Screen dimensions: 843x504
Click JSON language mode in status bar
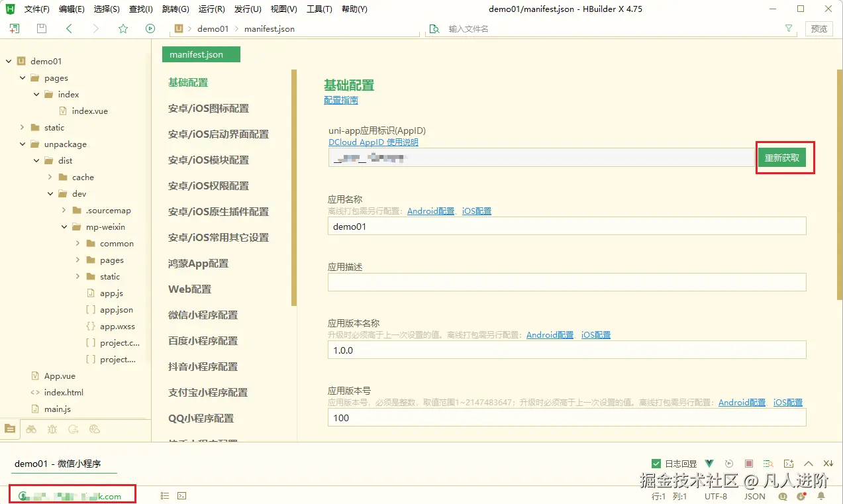coord(755,496)
